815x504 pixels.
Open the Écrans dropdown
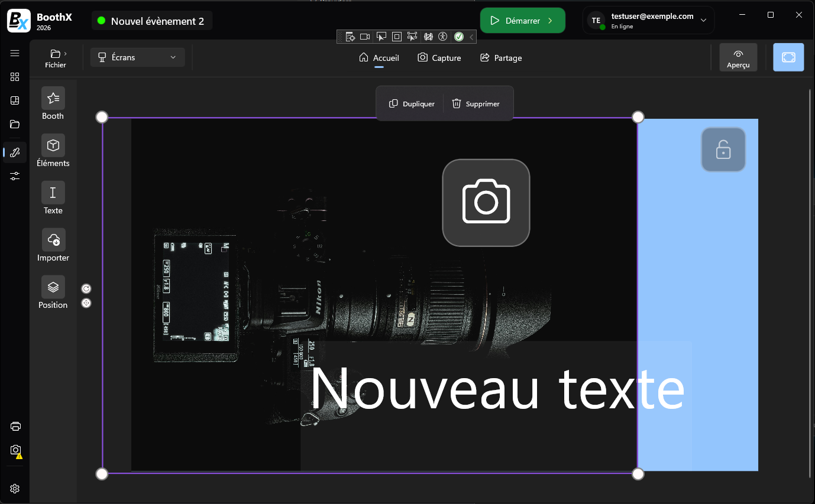[137, 57]
